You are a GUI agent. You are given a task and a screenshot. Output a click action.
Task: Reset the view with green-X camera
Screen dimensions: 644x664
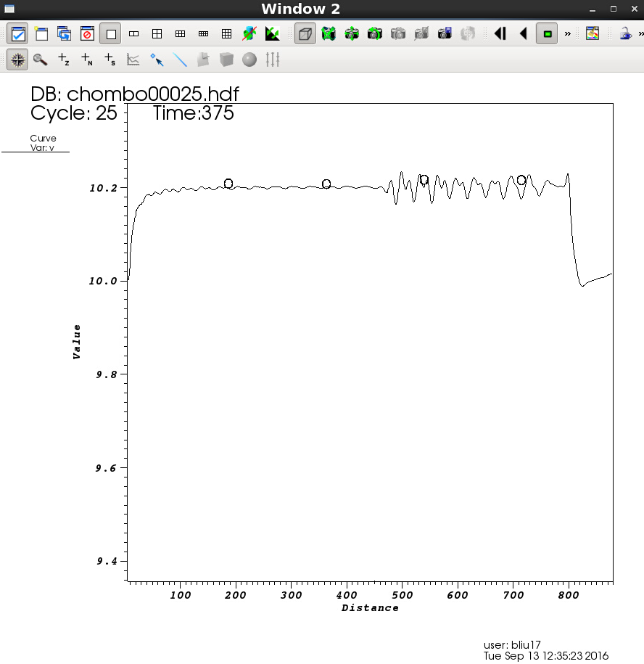coord(329,34)
